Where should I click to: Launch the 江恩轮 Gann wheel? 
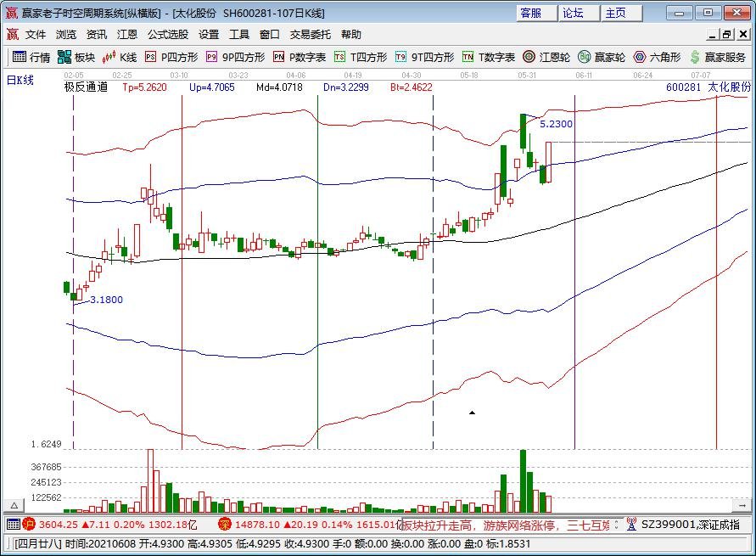[x=546, y=57]
